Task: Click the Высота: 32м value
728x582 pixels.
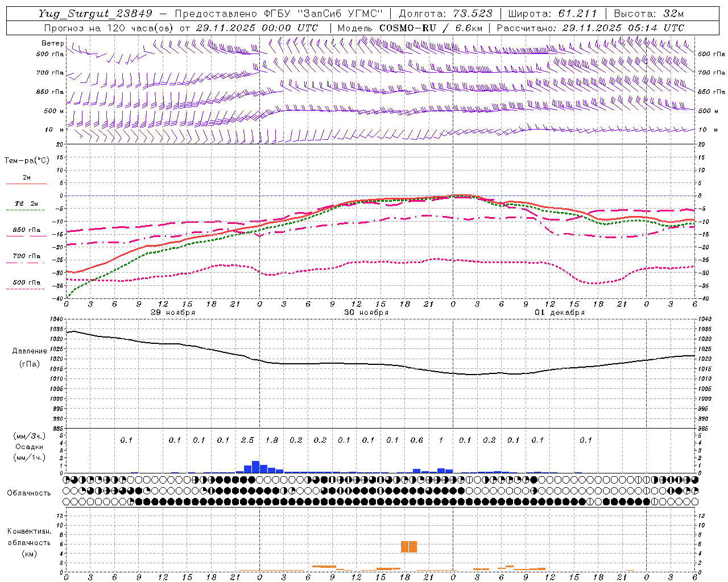Action: 648,14
